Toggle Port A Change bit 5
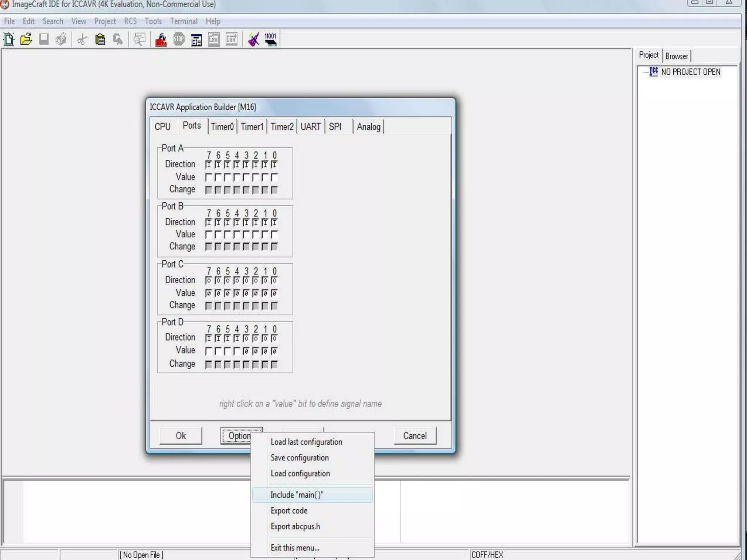This screenshot has height=560, width=747. coord(227,190)
